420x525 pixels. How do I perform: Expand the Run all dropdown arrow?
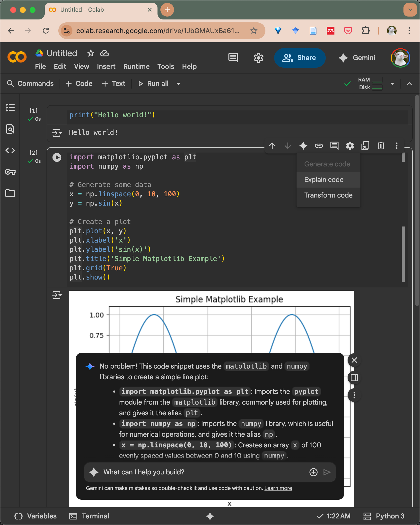pos(178,84)
